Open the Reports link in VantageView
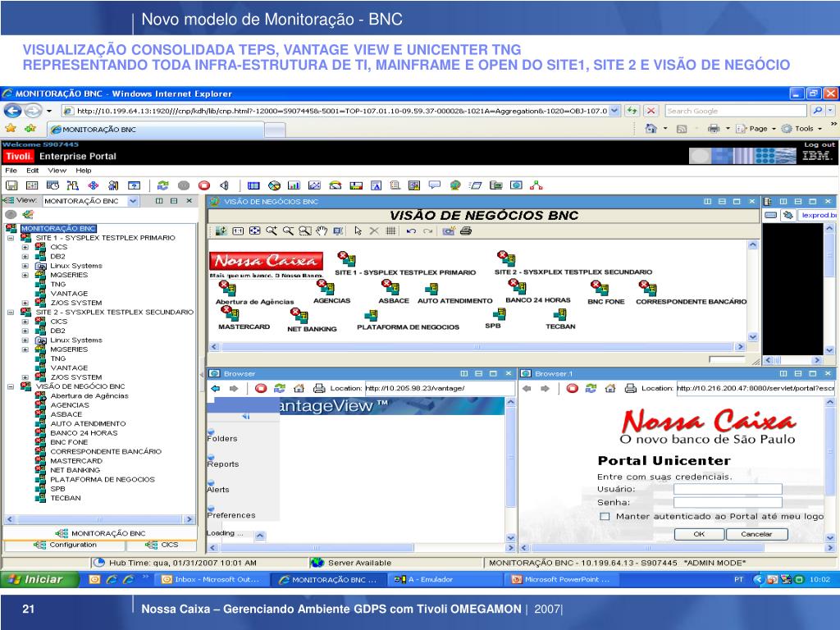This screenshot has width=840, height=630. click(x=223, y=464)
